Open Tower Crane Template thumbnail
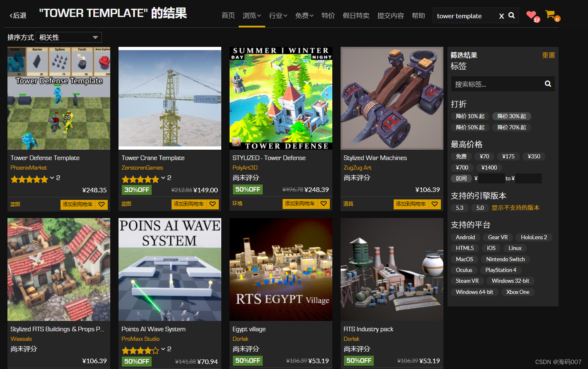This screenshot has width=588, height=369. pyautogui.click(x=170, y=98)
